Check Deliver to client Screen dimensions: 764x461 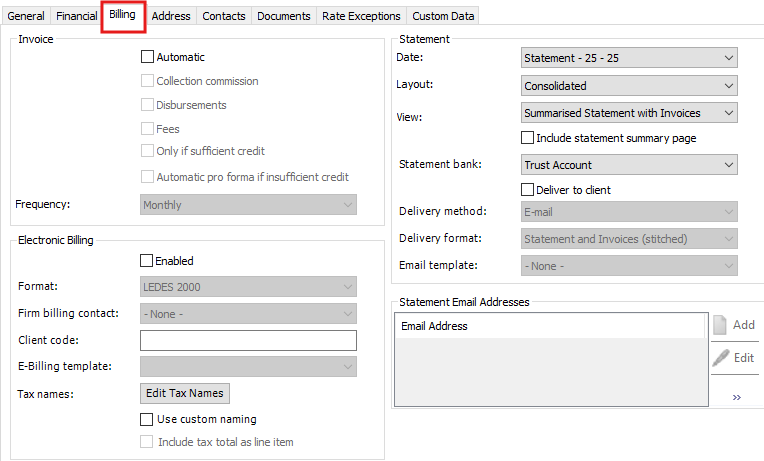coord(527,190)
